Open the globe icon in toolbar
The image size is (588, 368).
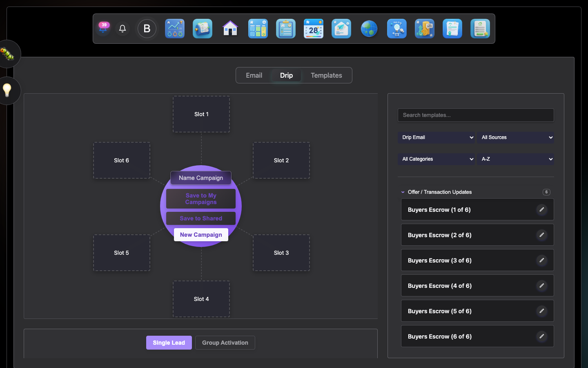369,29
